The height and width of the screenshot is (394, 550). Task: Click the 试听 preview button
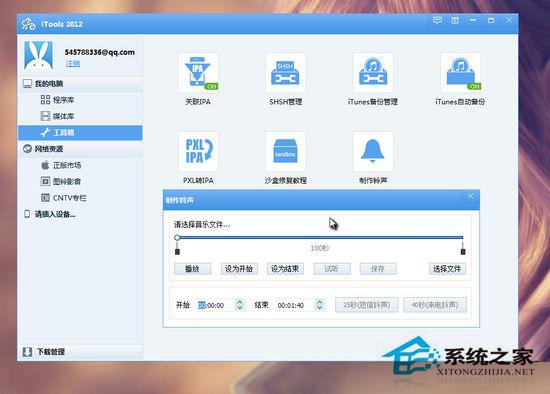(x=332, y=269)
